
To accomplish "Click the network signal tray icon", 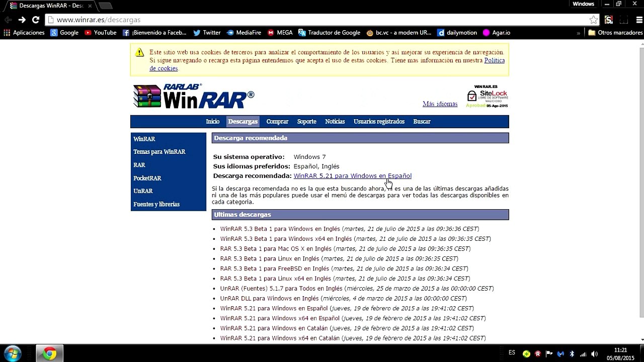I will [x=584, y=353].
